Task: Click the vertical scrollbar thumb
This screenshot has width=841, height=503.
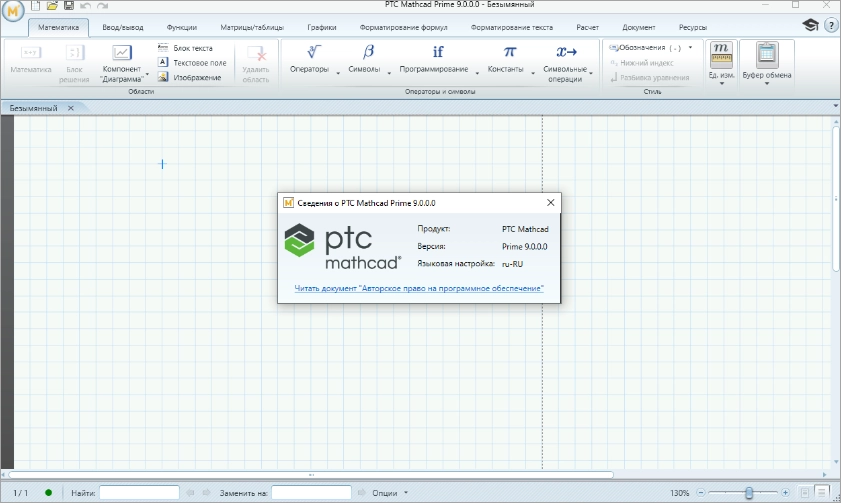Action: (836, 199)
